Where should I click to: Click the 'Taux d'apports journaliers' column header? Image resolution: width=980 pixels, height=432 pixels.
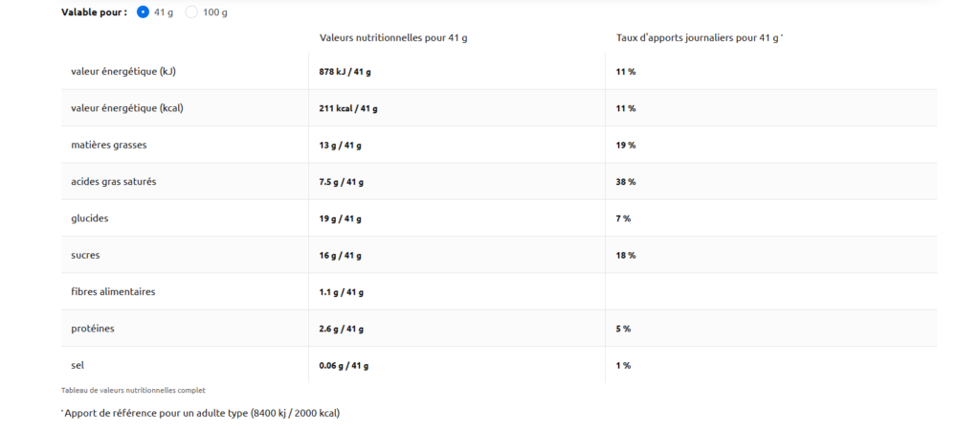point(699,37)
